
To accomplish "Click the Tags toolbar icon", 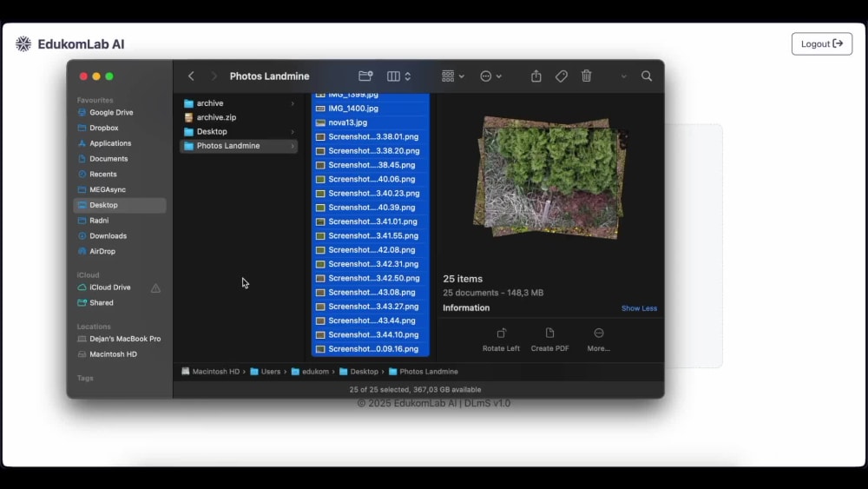I will (562, 76).
